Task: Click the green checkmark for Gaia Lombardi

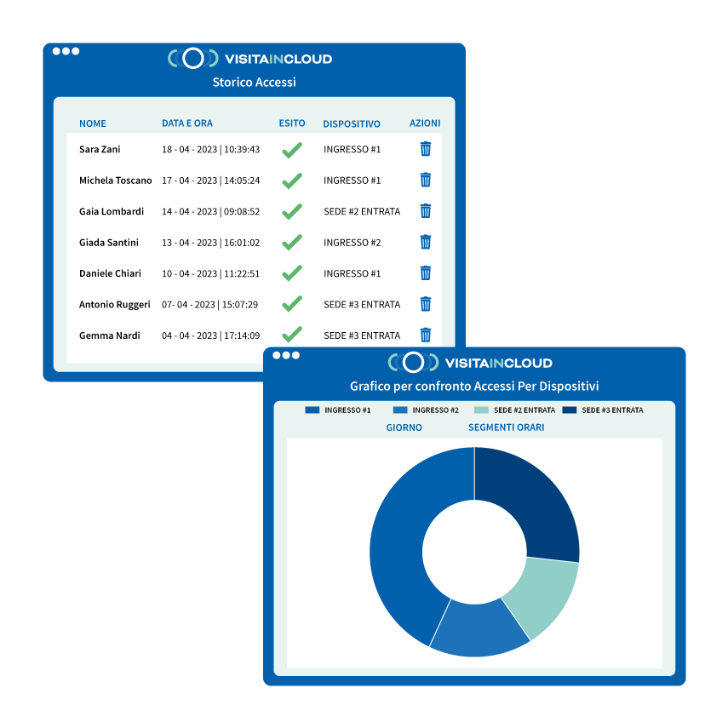Action: click(x=292, y=212)
